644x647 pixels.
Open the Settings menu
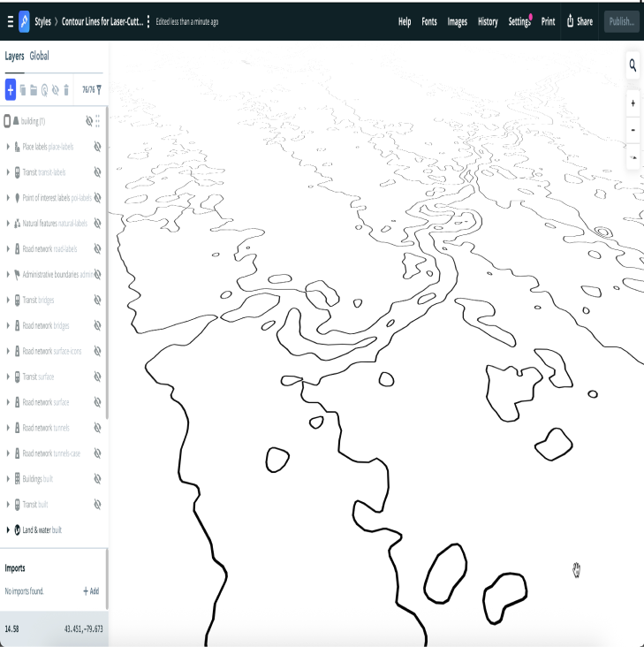519,21
